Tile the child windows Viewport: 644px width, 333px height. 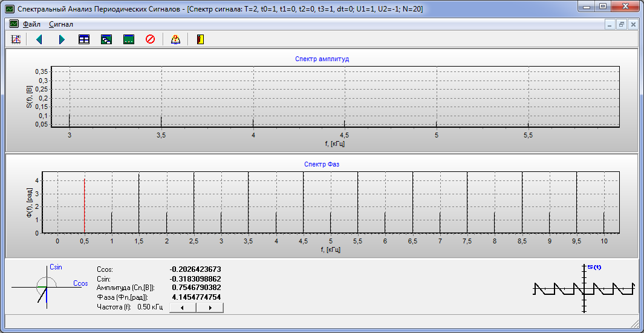[x=84, y=39]
